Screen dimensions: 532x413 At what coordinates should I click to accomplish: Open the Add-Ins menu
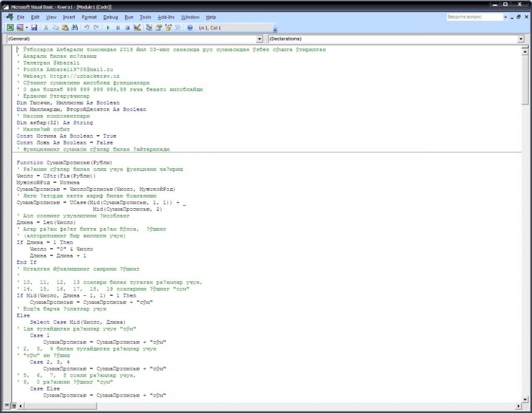166,17
